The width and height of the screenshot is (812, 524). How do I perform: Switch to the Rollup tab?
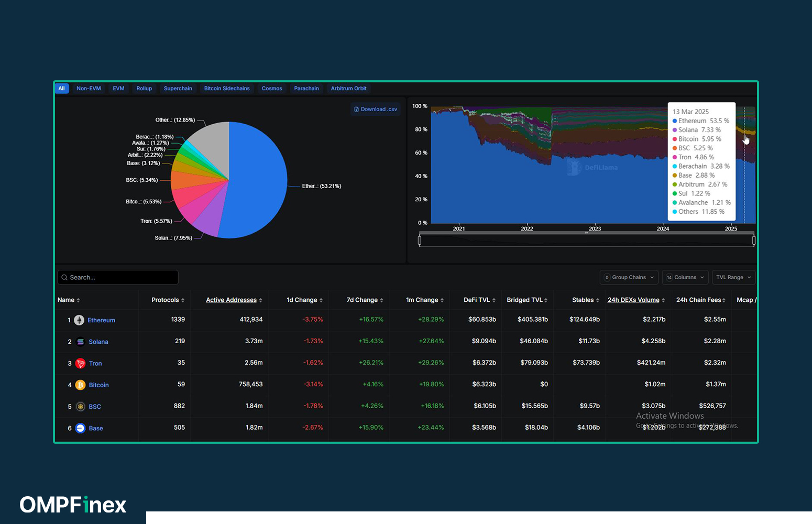coord(144,88)
